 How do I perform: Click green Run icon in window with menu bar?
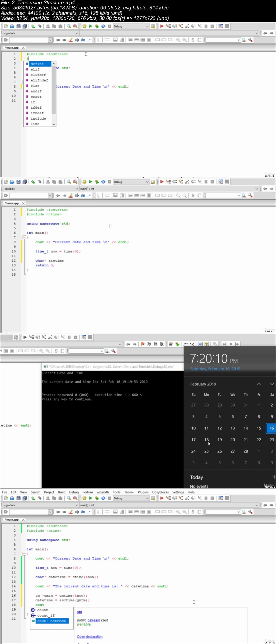coord(91,498)
